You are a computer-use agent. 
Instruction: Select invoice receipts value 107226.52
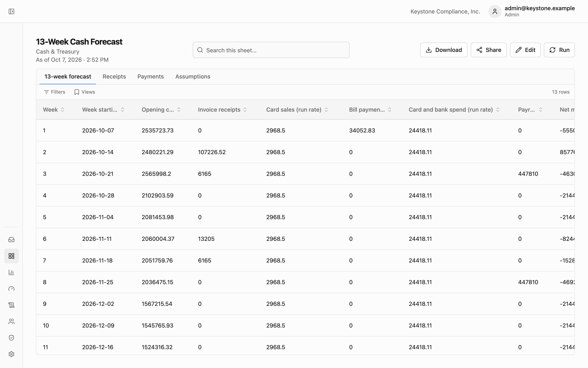212,152
